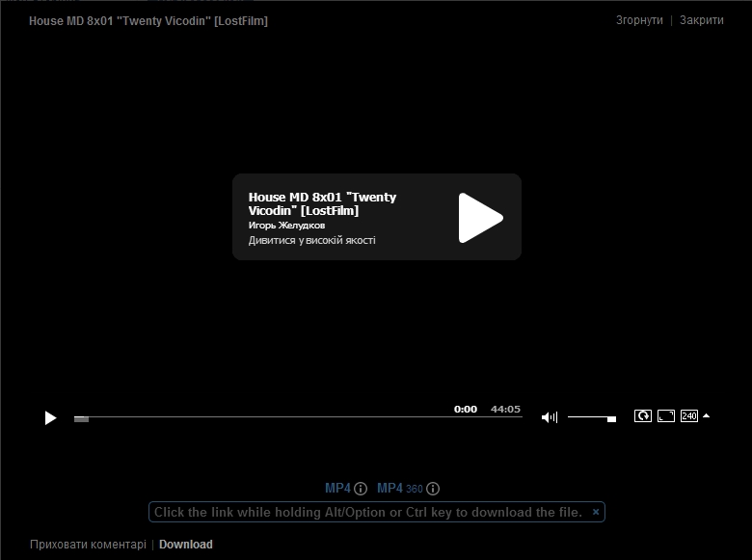Click the MP4 download link
Viewport: 752px width, 560px height.
[x=337, y=488]
